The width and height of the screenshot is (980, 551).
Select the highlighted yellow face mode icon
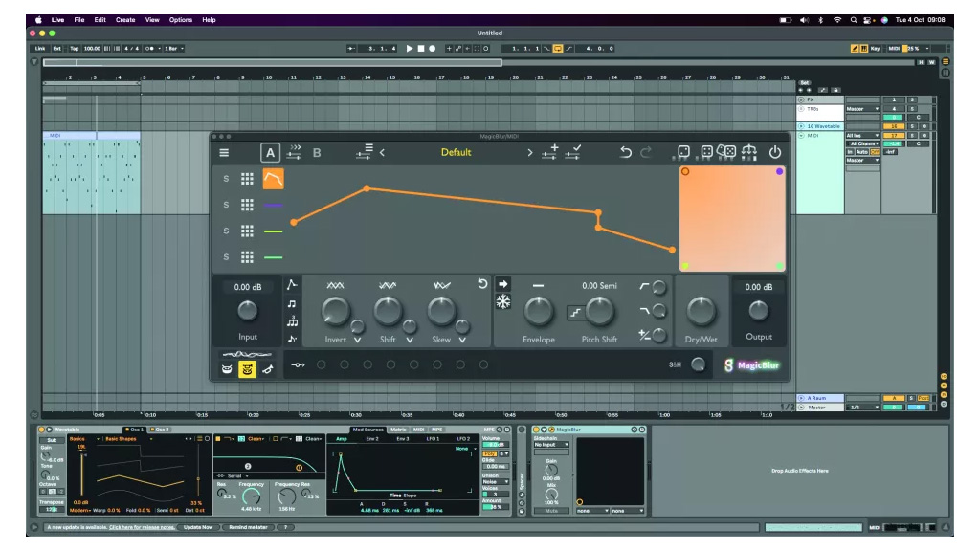point(248,370)
